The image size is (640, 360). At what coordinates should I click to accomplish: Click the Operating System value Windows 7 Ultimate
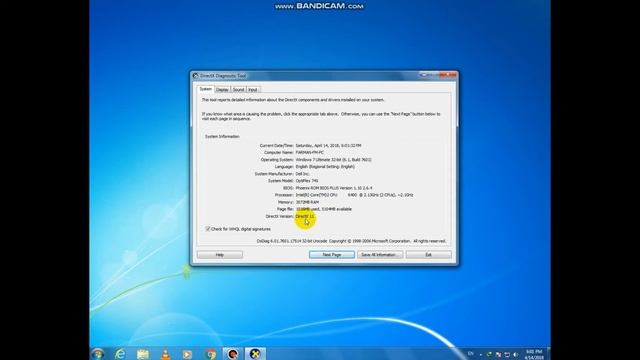click(333, 160)
